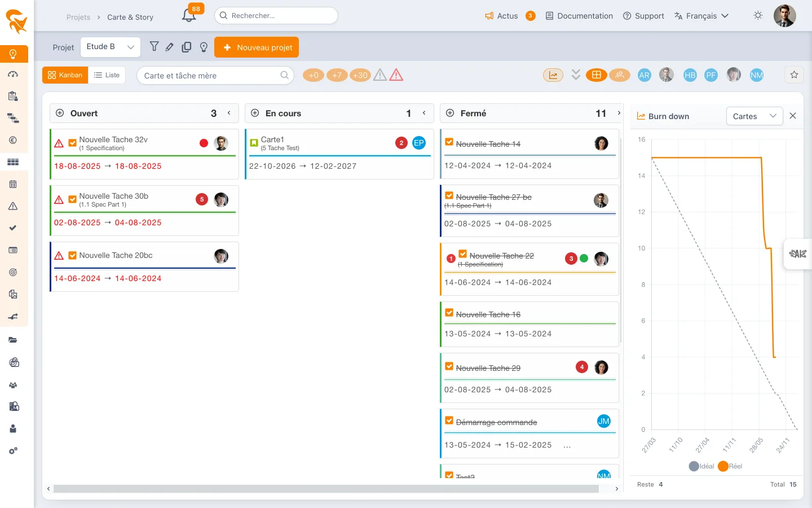The width and height of the screenshot is (812, 508).
Task: Open the Cartes dropdown in Burn down
Action: pos(754,116)
